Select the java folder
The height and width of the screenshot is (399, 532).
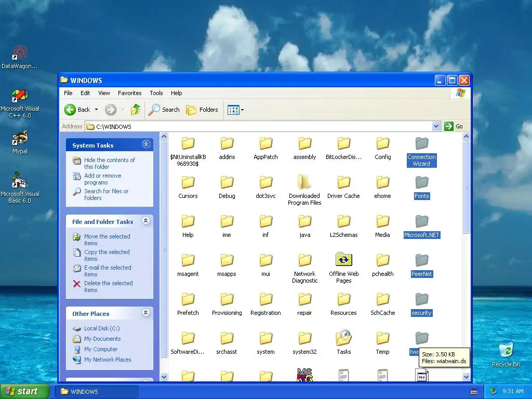point(304,226)
